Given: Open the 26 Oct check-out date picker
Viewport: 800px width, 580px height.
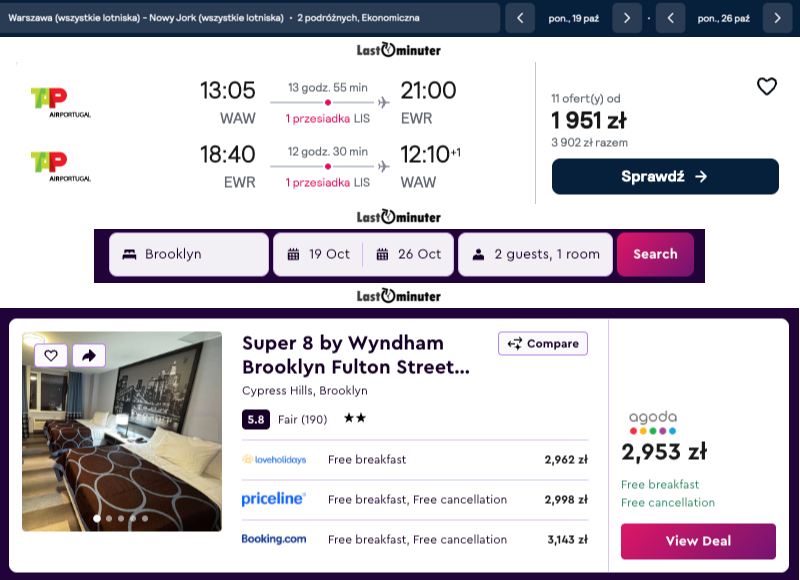Looking at the screenshot, I should click(408, 254).
